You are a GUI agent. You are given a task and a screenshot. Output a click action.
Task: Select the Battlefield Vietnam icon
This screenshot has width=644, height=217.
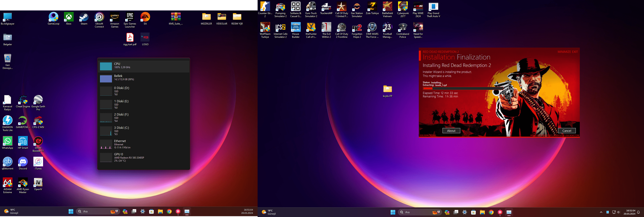[x=387, y=9]
